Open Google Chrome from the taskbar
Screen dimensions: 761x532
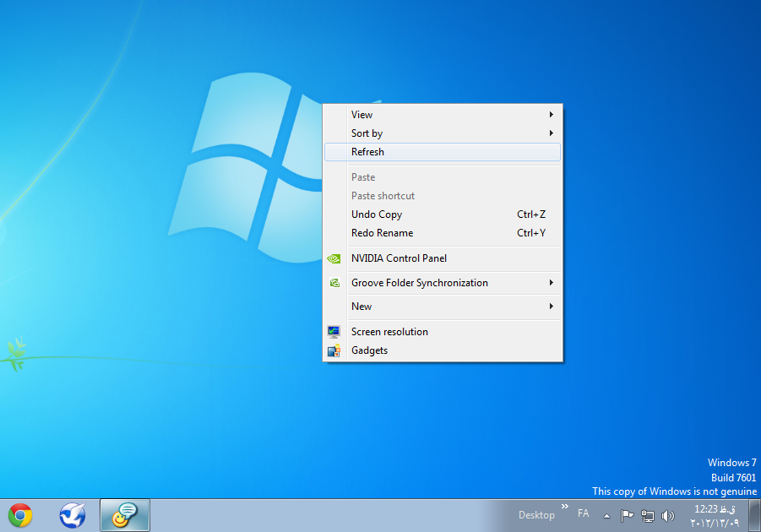[20, 515]
